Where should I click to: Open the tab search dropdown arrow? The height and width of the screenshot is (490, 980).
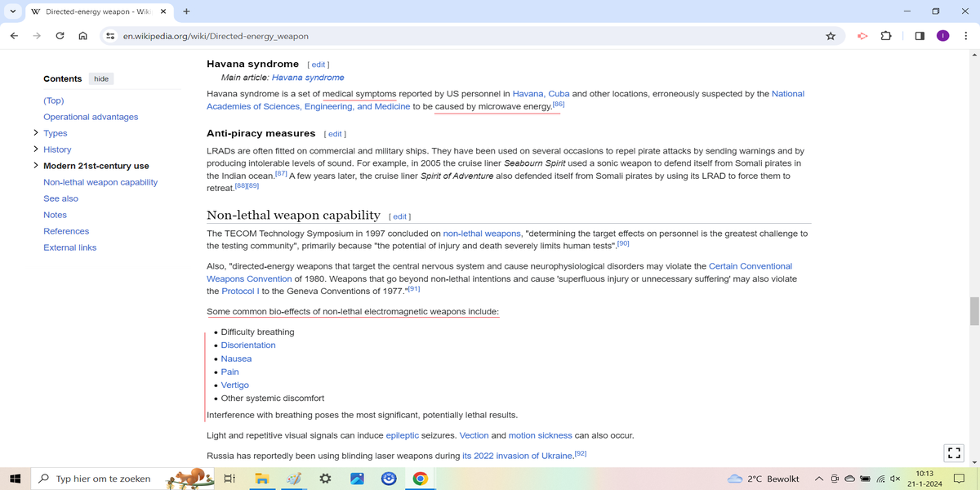13,11
